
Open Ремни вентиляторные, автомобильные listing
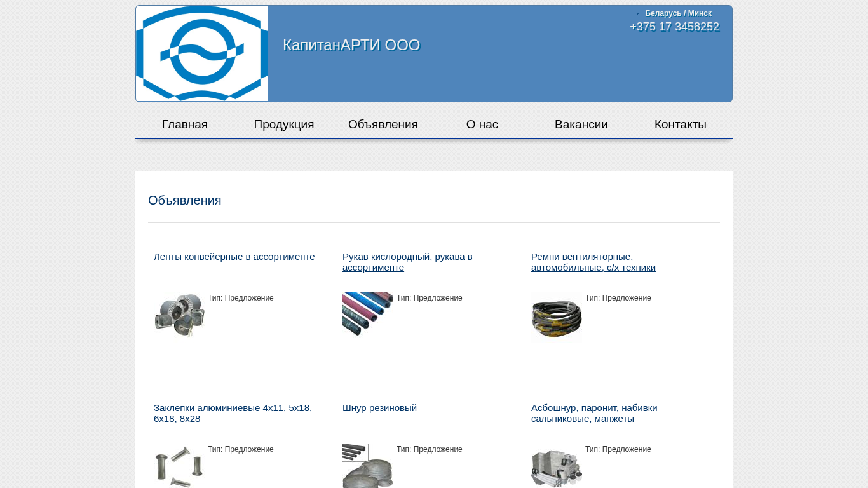pos(593,262)
